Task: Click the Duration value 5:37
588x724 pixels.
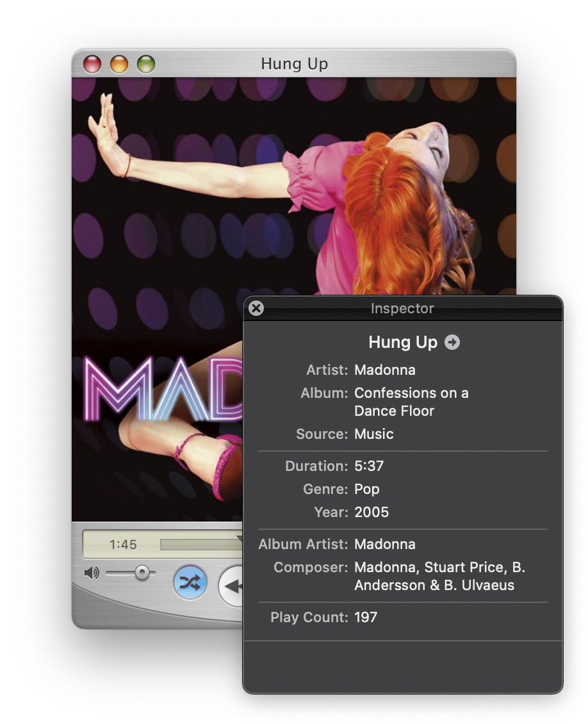Action: (x=369, y=466)
